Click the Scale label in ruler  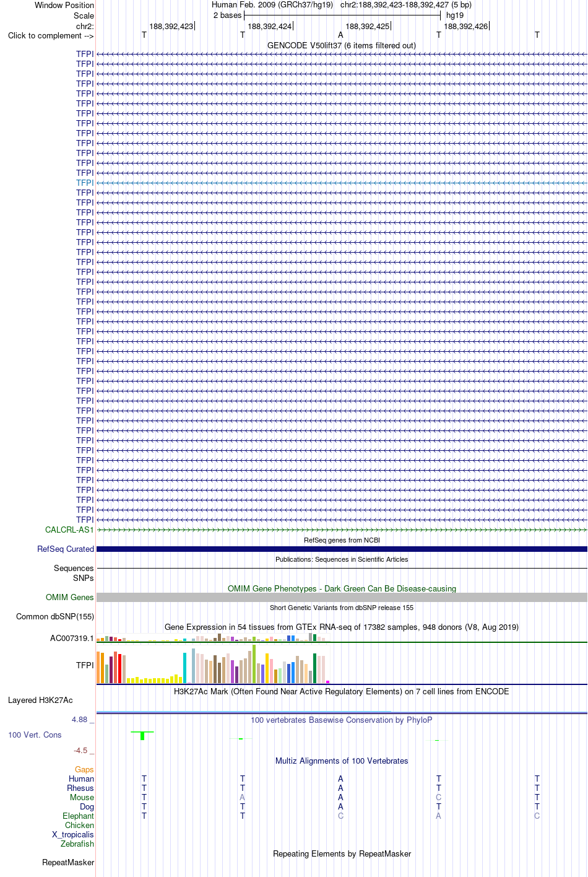pyautogui.click(x=84, y=15)
